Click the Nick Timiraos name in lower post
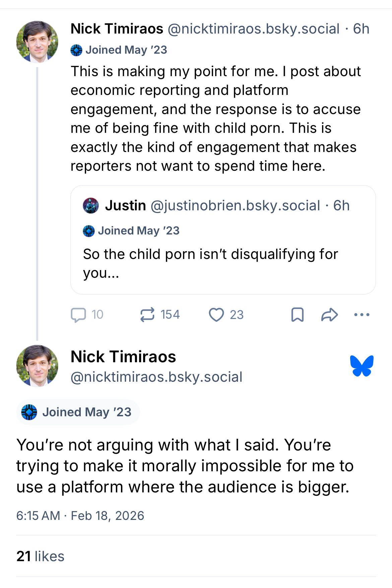The image size is (392, 588). (123, 357)
